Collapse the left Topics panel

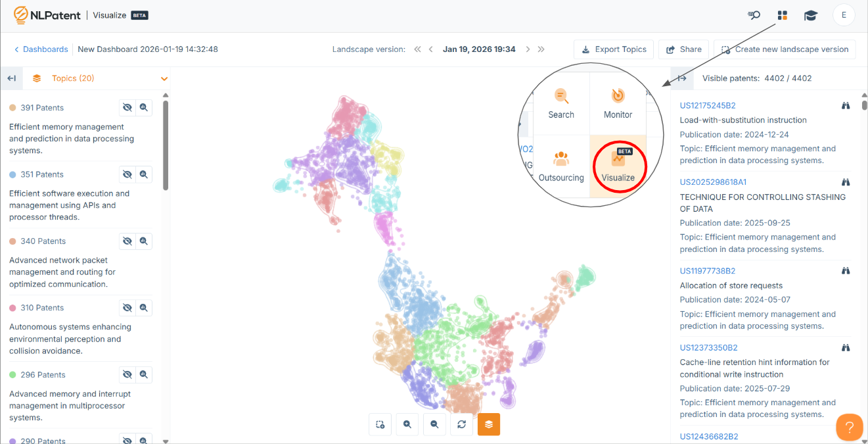coord(11,78)
